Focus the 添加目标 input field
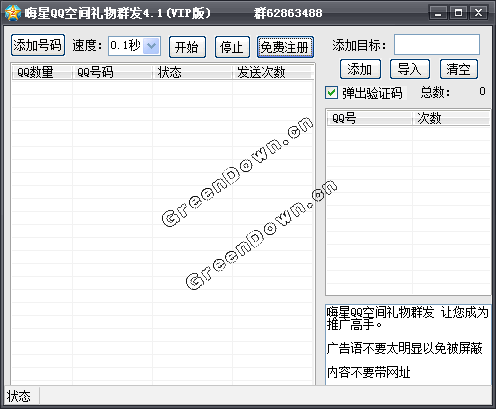This screenshot has width=496, height=409. tap(437, 44)
